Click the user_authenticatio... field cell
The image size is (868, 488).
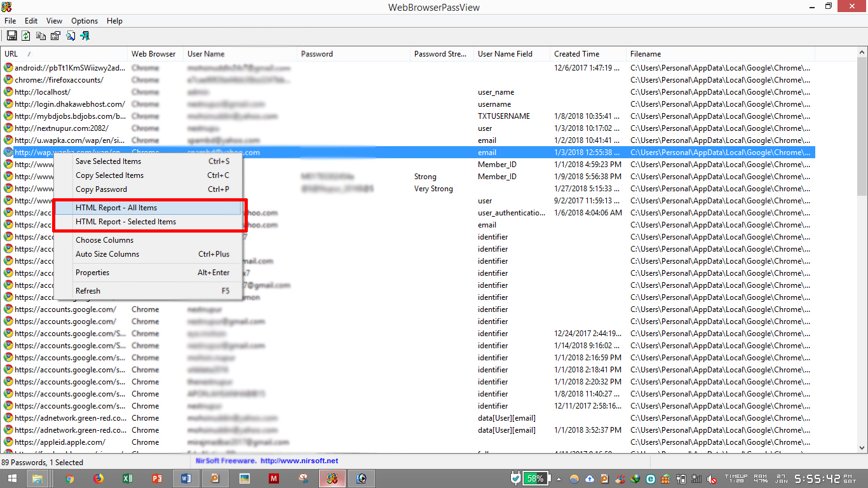click(x=512, y=213)
